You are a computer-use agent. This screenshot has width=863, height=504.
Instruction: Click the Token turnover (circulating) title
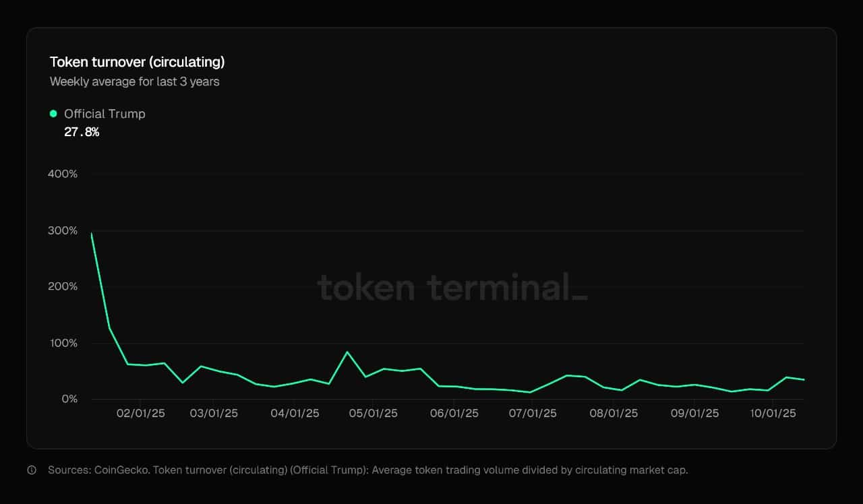(137, 62)
